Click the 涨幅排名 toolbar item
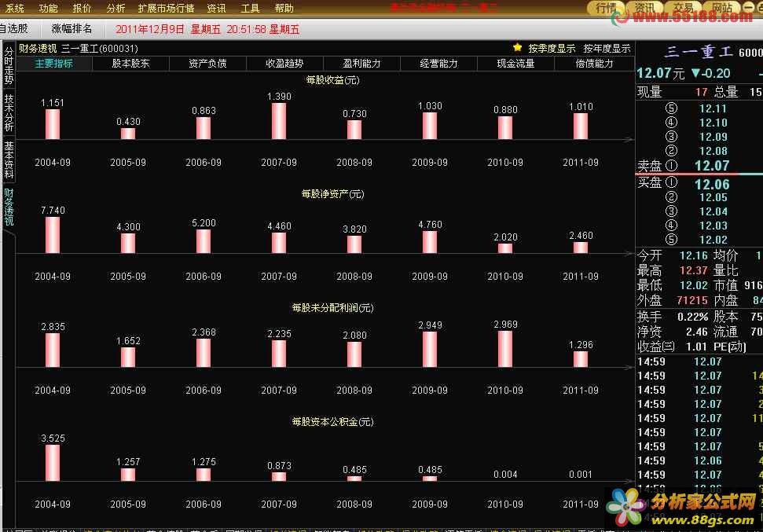 pyautogui.click(x=72, y=29)
